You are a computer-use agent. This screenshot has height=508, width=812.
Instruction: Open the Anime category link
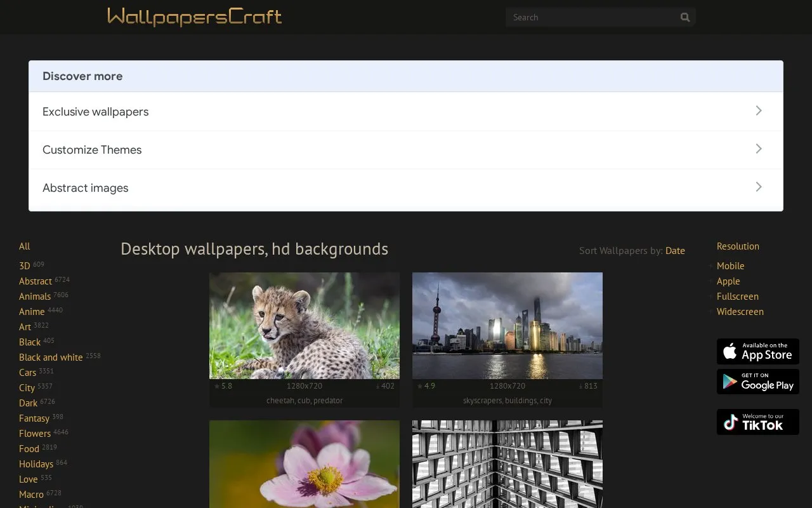coord(32,312)
